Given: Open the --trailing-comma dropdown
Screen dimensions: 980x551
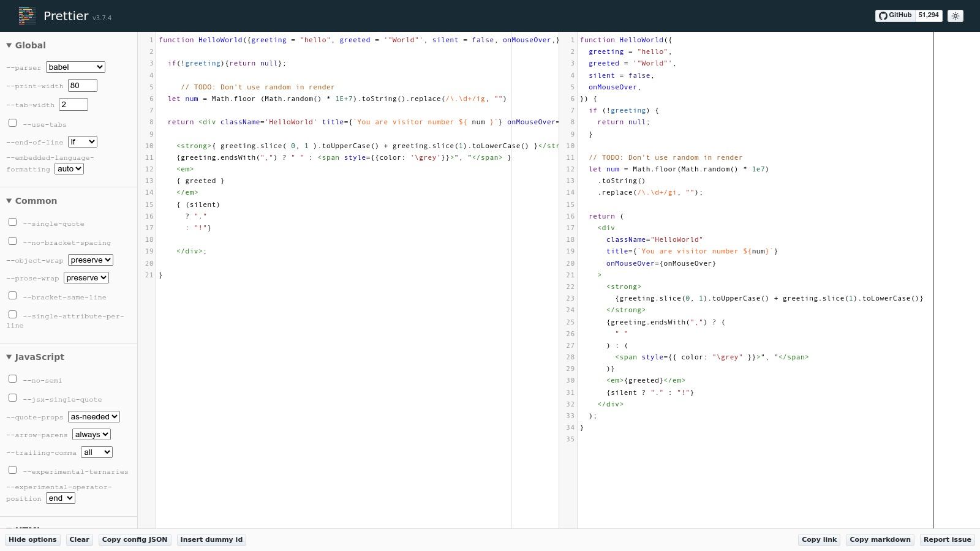Looking at the screenshot, I should click(97, 452).
